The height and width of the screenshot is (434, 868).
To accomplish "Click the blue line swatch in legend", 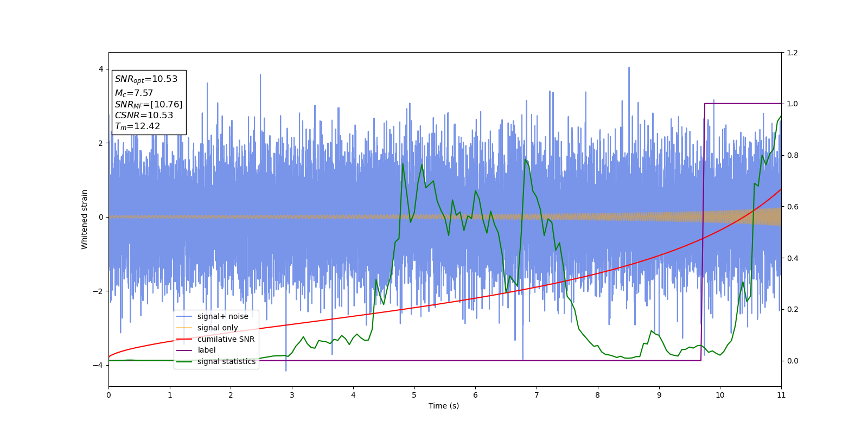I will pyautogui.click(x=184, y=316).
